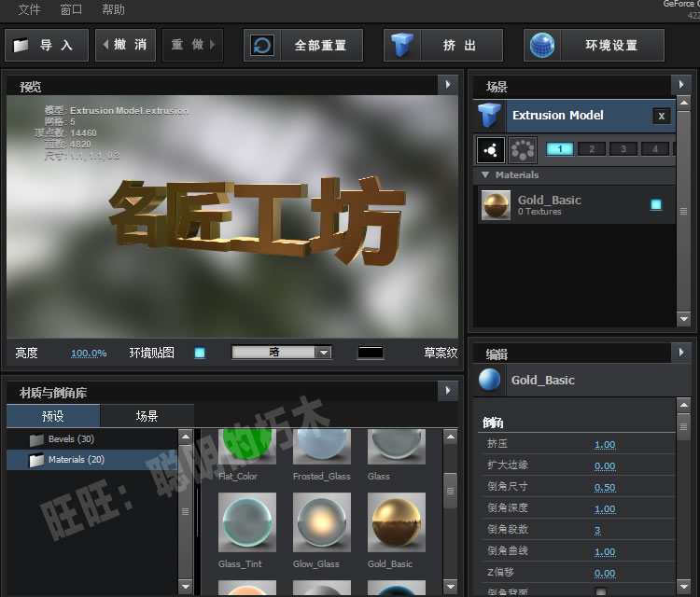
Task: Select the Extrusion Model scene item
Action: click(x=575, y=116)
